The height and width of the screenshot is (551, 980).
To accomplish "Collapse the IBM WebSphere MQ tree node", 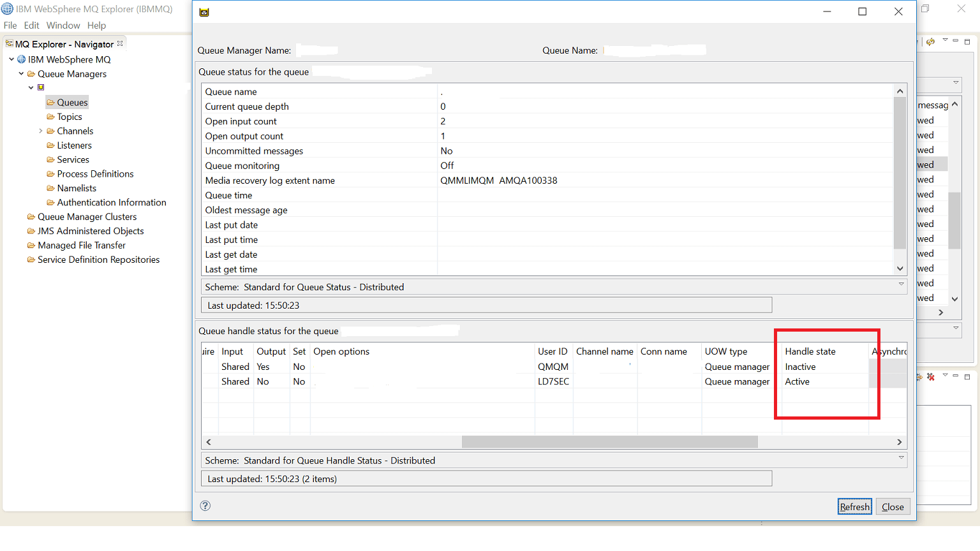I will 11,59.
